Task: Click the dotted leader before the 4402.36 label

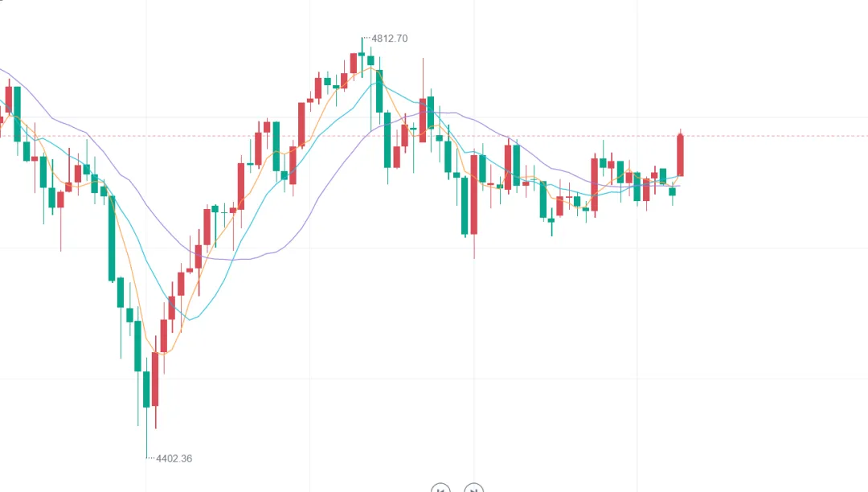Action: 150,458
